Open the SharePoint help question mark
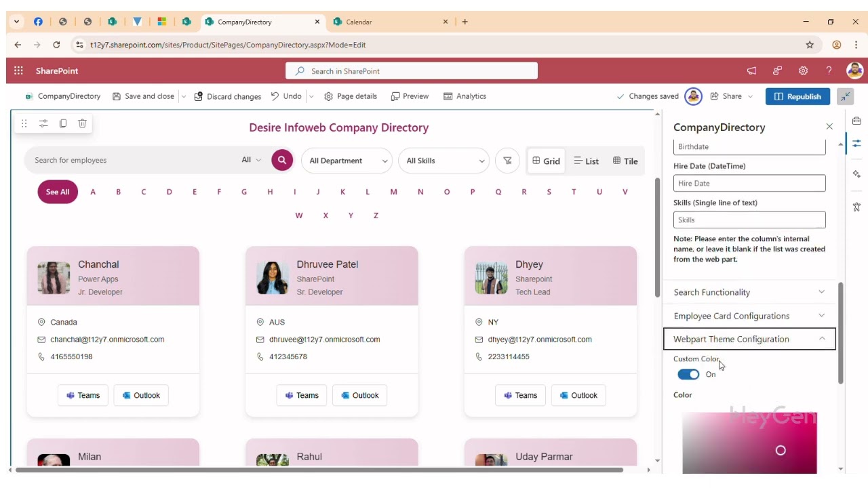 point(829,70)
